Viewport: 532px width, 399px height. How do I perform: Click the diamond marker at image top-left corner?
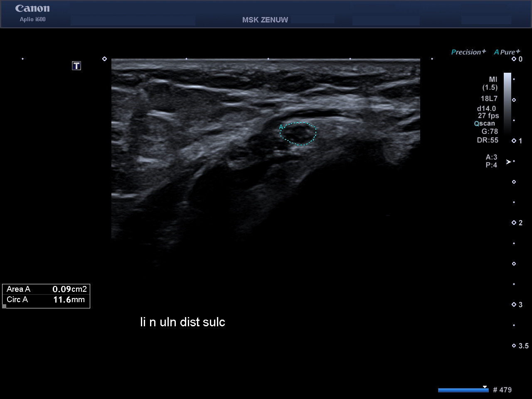click(104, 59)
